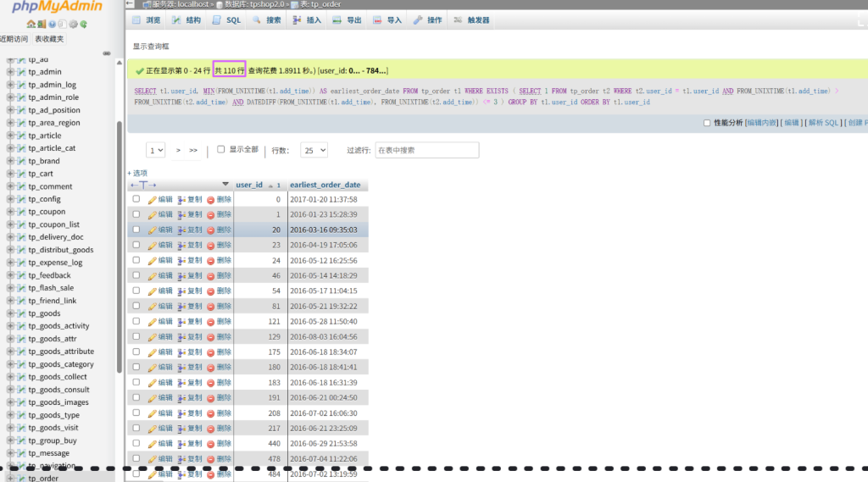This screenshot has height=482, width=868.
Task: Open the settings gear icon in sidebar
Action: (x=73, y=25)
